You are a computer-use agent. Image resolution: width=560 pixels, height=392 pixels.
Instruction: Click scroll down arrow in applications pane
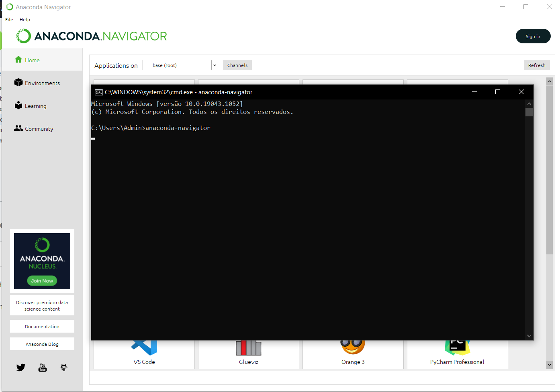pos(550,365)
